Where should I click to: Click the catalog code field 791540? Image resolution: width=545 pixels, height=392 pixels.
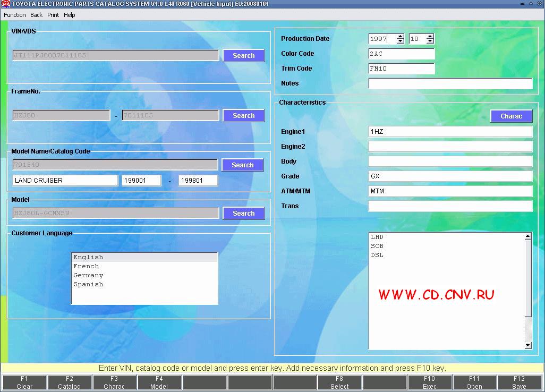tap(115, 165)
